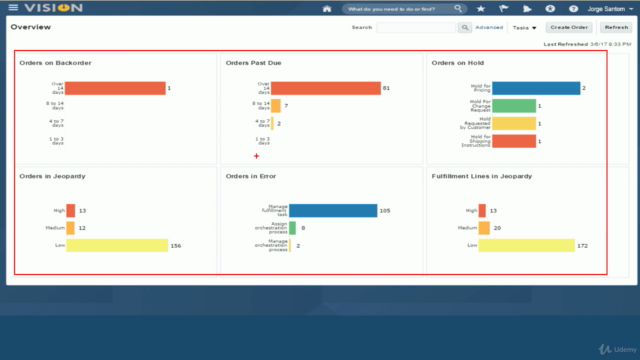640x360 pixels.
Task: Open Favorites star icon
Action: point(481,9)
